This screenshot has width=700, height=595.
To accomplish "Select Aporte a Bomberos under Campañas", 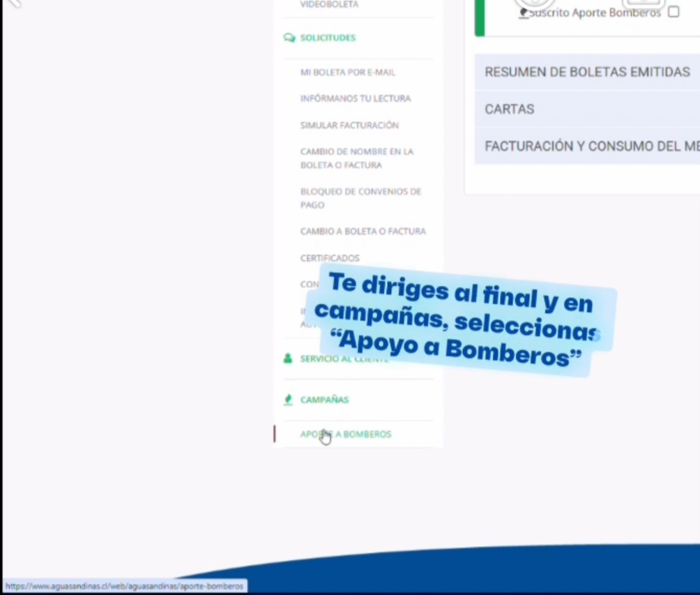I will pos(346,434).
